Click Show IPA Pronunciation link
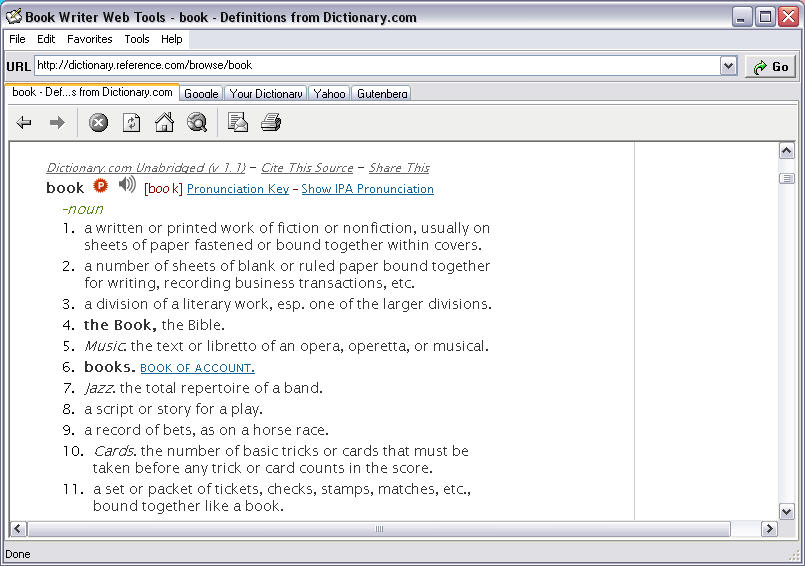 click(x=368, y=189)
